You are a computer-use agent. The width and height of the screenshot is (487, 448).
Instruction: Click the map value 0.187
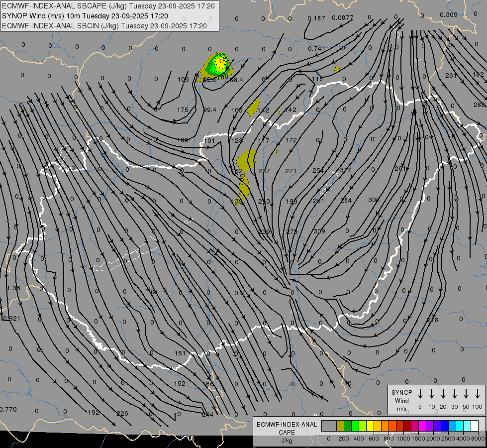[x=316, y=18]
